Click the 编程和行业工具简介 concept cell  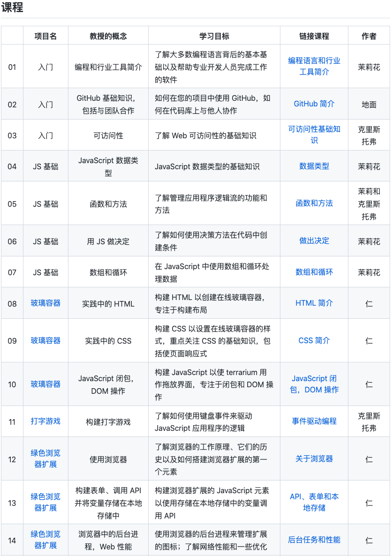coord(108,67)
